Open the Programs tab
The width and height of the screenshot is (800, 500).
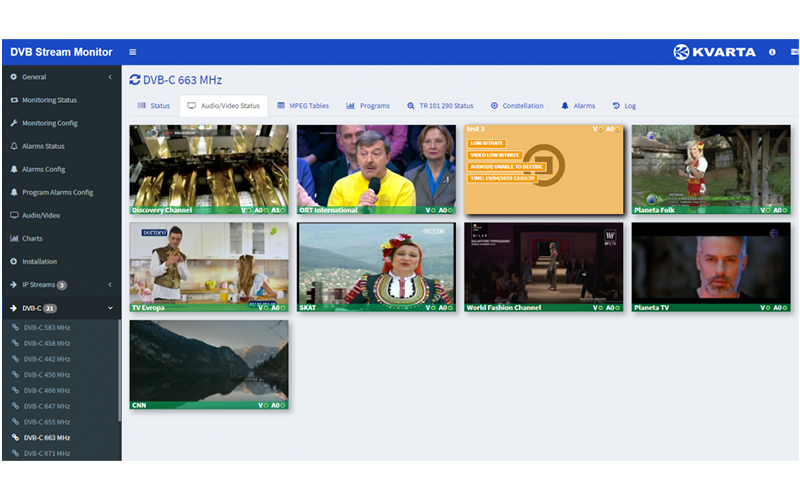(x=368, y=106)
